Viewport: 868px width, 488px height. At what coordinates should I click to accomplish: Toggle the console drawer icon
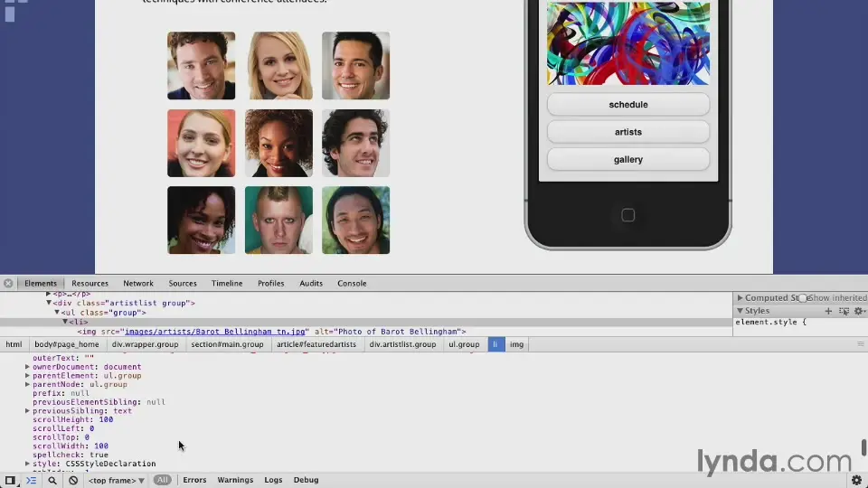(x=31, y=480)
